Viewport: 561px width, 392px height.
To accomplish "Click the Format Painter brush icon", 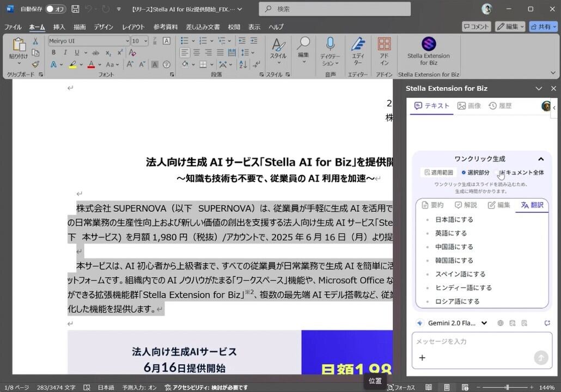I will click(35, 64).
